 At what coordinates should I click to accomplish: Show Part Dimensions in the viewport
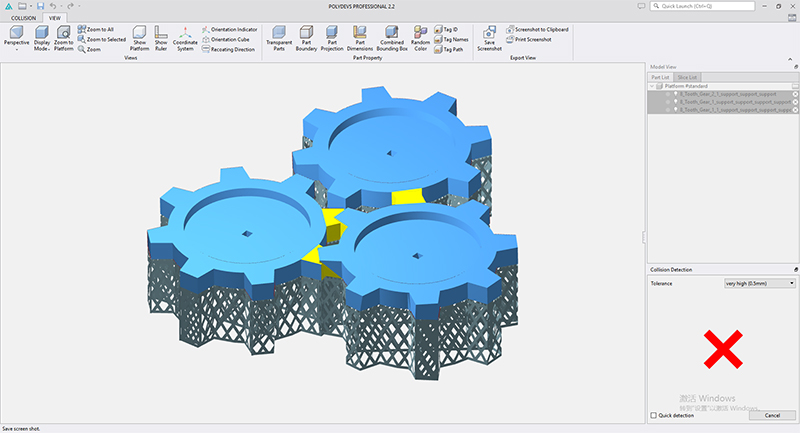coord(360,33)
